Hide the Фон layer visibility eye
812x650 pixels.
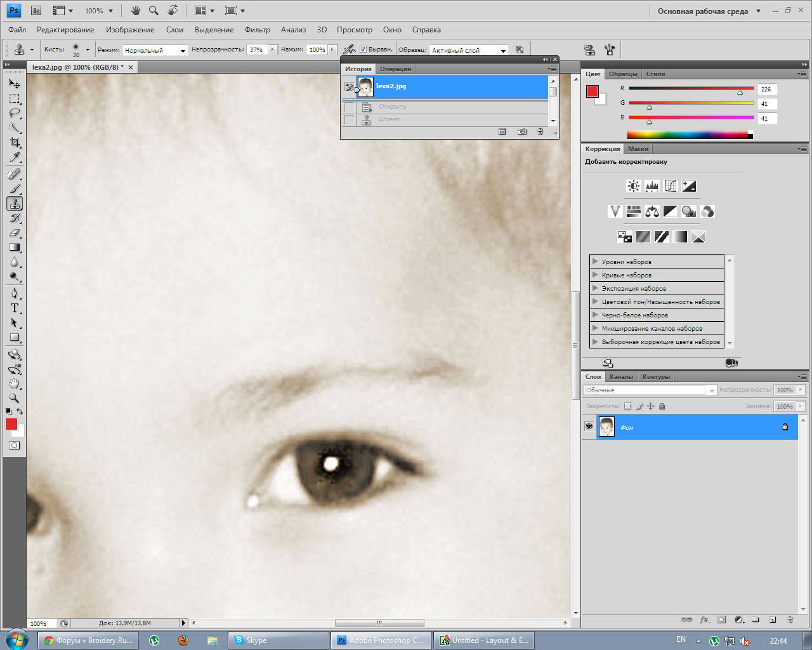589,427
